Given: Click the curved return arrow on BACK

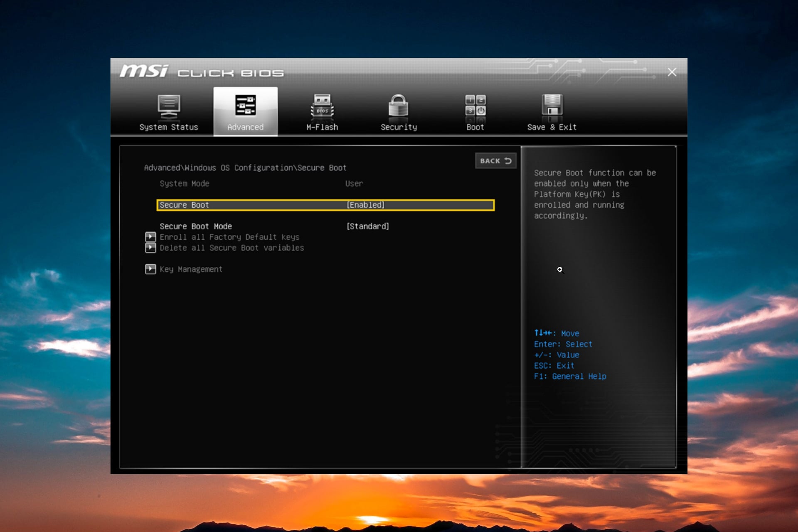Looking at the screenshot, I should pyautogui.click(x=508, y=161).
